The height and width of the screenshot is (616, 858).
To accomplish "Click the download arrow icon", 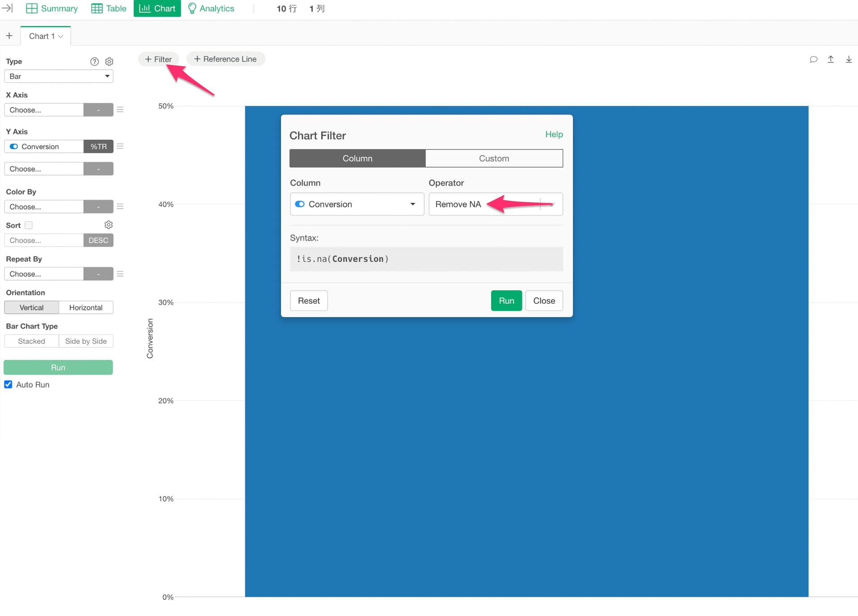I will 849,59.
